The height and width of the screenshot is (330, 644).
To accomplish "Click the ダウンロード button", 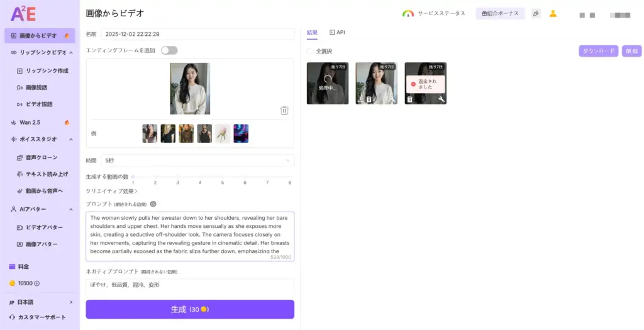I will point(598,51).
